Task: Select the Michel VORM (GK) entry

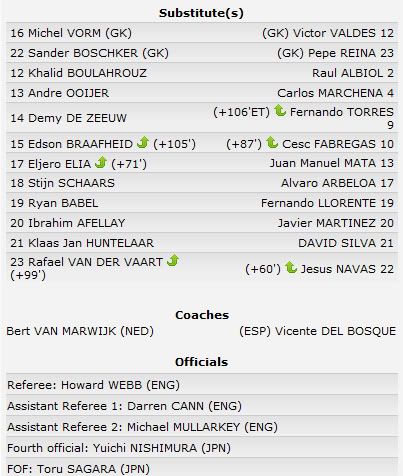Action: [x=71, y=33]
